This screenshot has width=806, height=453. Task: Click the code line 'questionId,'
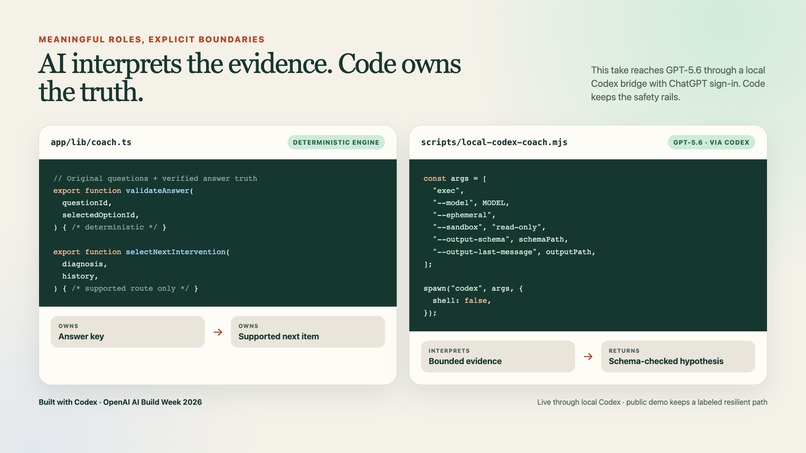click(x=87, y=203)
